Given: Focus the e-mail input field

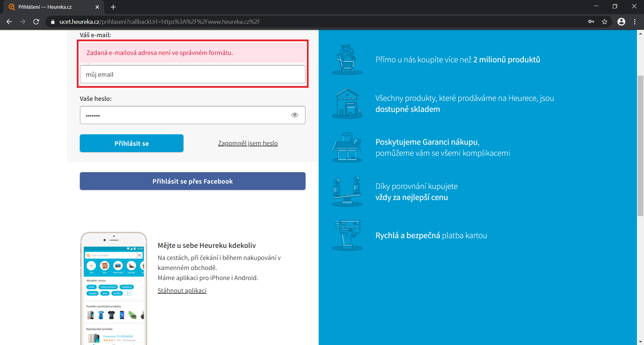Looking at the screenshot, I should 193,74.
